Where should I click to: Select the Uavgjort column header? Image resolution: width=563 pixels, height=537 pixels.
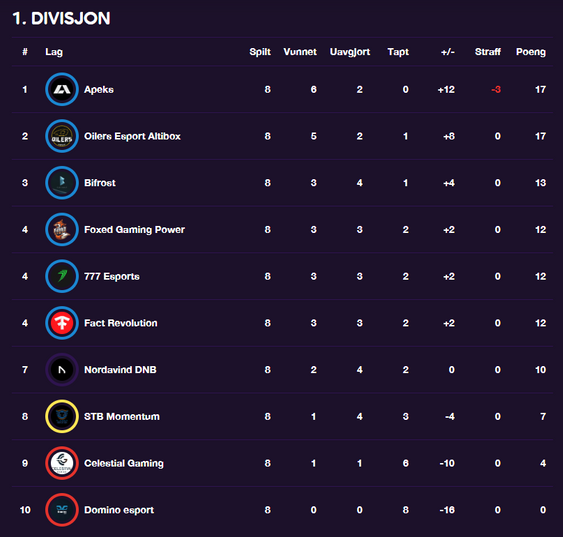(350, 52)
